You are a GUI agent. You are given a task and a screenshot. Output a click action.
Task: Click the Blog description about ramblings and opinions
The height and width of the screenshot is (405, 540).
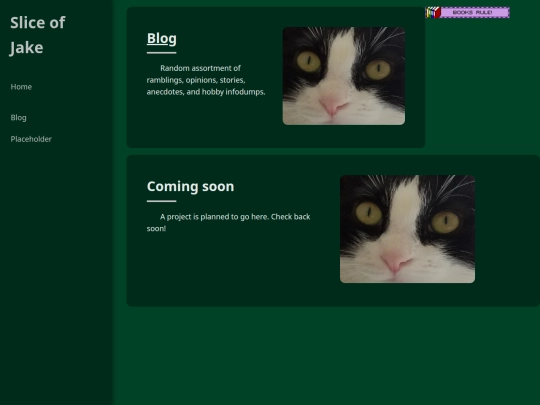(206, 80)
